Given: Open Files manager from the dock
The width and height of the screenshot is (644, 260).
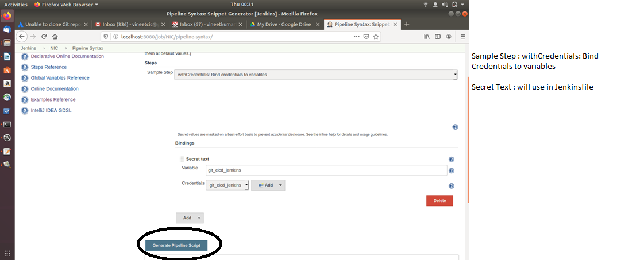Looking at the screenshot, I should (x=7, y=43).
